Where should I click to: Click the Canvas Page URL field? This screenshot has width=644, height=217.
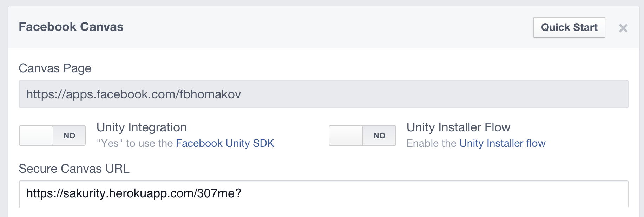point(323,94)
